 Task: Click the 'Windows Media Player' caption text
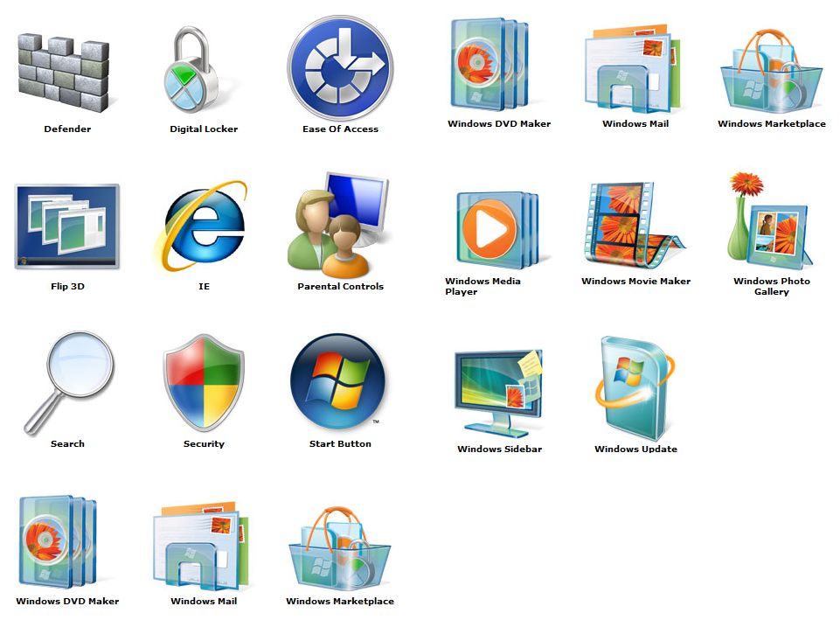click(x=482, y=287)
